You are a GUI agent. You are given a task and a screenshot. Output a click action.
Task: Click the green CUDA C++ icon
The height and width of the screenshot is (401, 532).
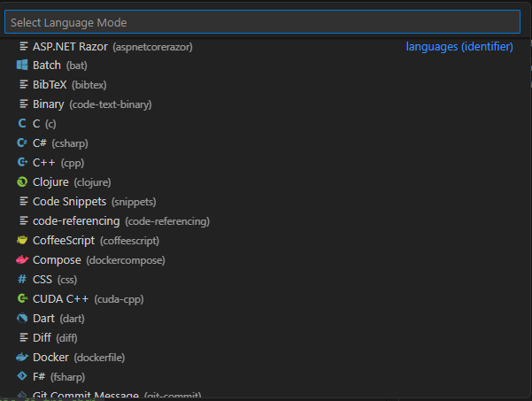22,299
